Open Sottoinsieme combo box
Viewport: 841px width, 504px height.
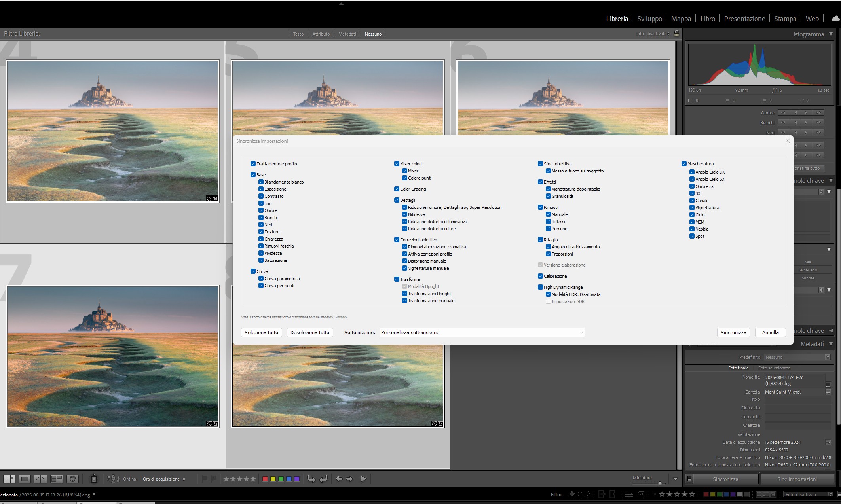click(482, 332)
